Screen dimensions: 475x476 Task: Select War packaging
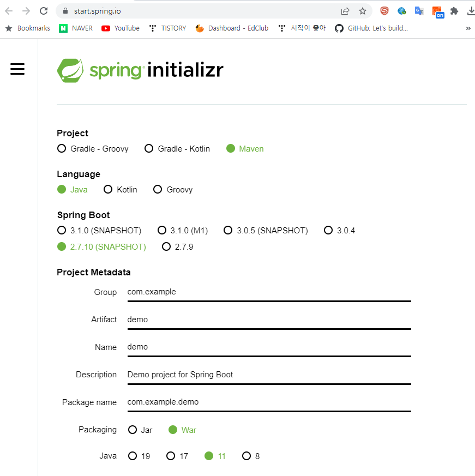point(182,430)
